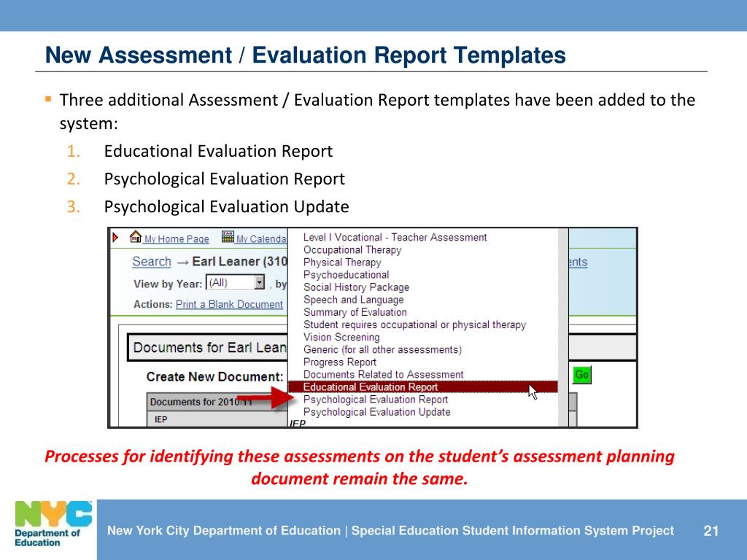Select Progress Report option
Image resolution: width=747 pixels, height=560 pixels.
click(340, 362)
